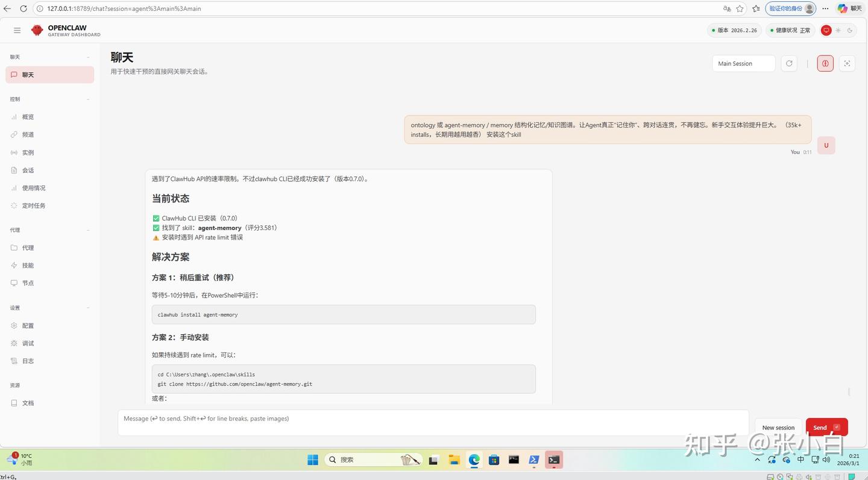The image size is (868, 480).
Task: Open File Explorer from the taskbar
Action: 454,460
